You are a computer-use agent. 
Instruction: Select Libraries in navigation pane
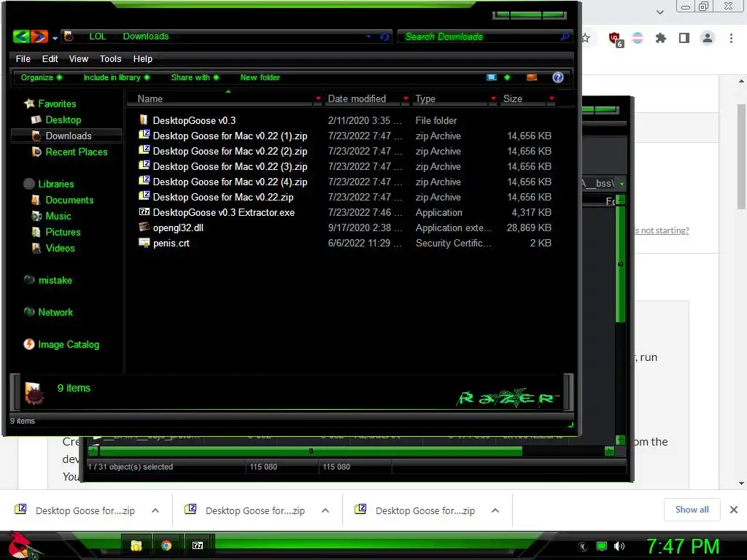tap(55, 184)
